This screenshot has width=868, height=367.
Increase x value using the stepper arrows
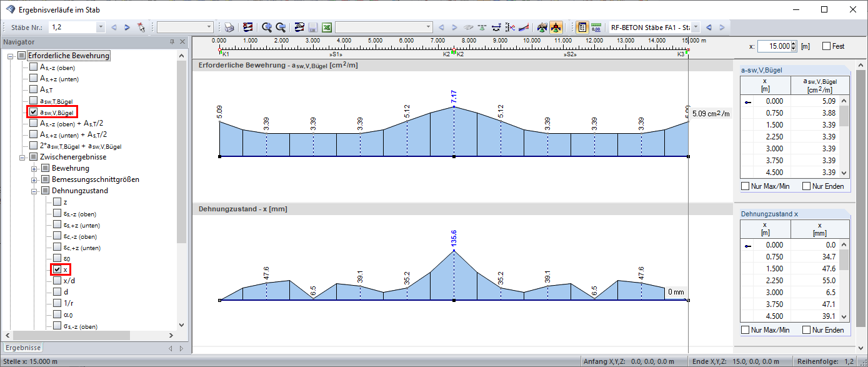(793, 44)
